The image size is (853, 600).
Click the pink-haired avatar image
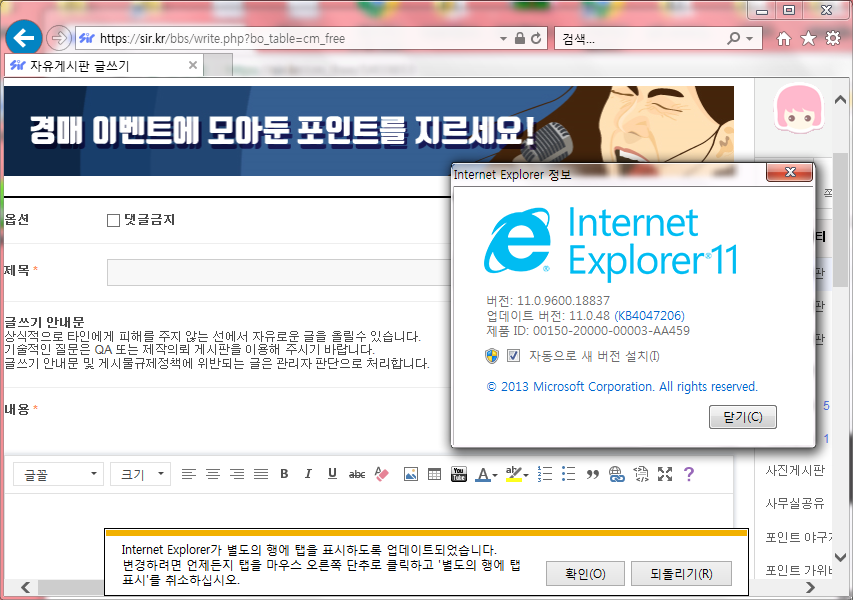tap(799, 109)
